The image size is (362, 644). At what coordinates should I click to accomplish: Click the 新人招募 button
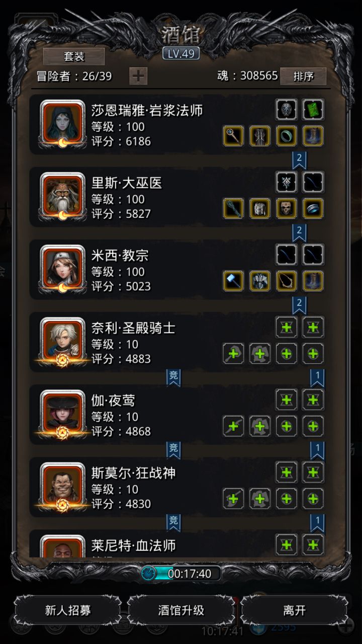(x=68, y=610)
